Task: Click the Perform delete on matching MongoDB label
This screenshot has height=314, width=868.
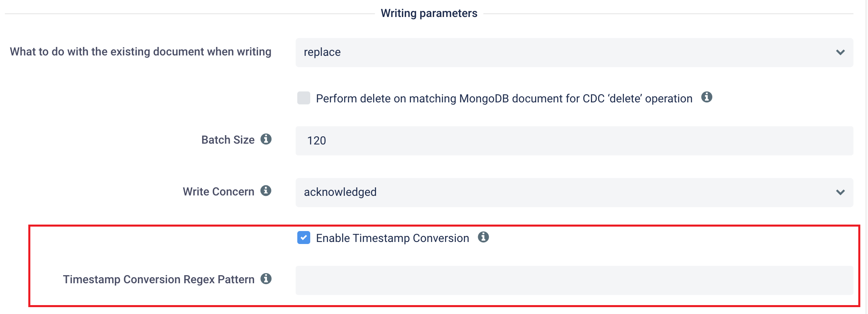Action: 504,99
